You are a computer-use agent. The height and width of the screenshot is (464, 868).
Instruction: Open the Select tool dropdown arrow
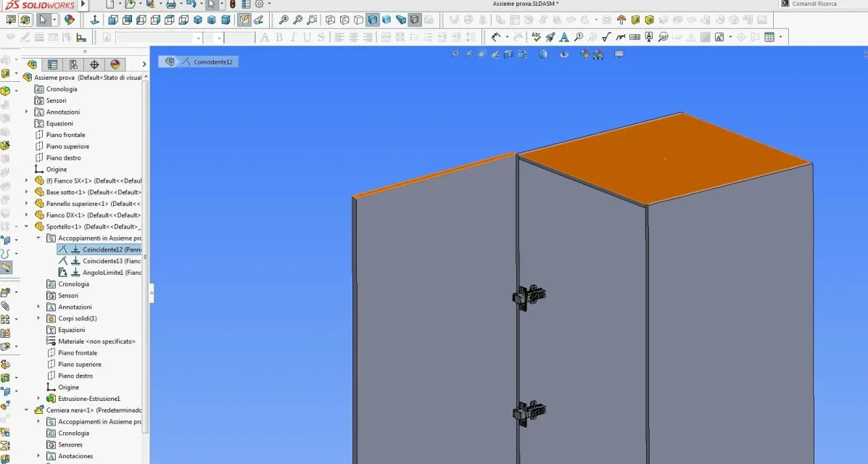54,20
